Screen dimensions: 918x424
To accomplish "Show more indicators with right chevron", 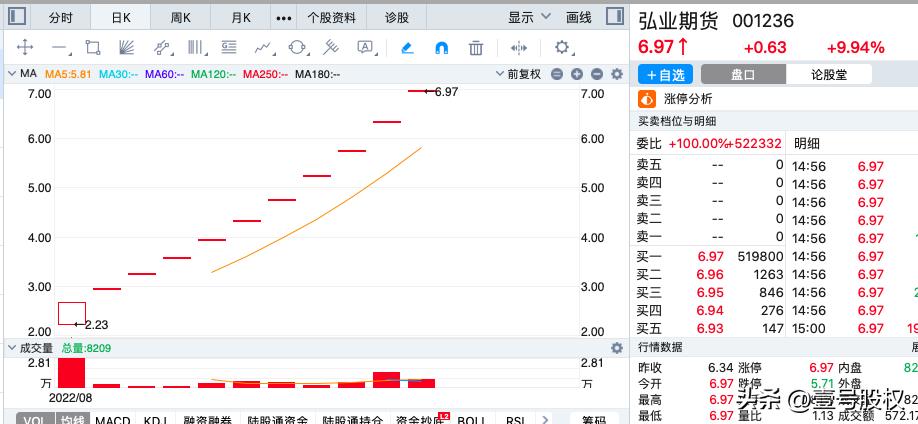I will [x=547, y=419].
